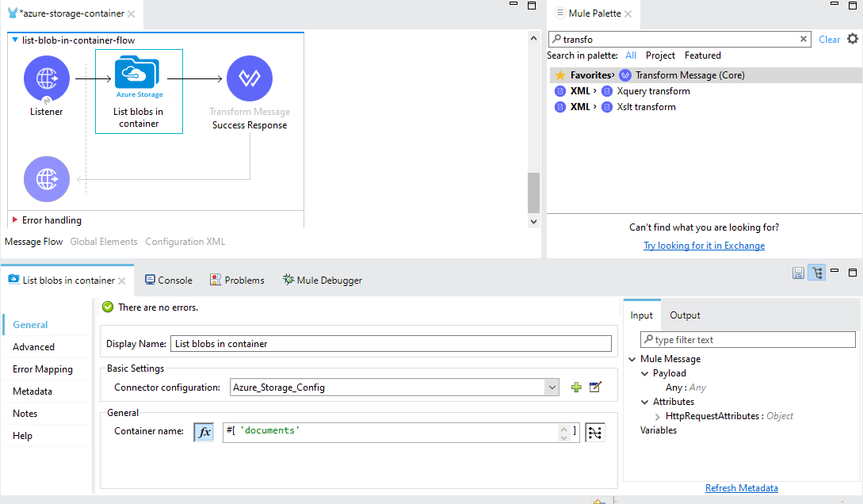Click Try looking for it in Exchange

[704, 246]
